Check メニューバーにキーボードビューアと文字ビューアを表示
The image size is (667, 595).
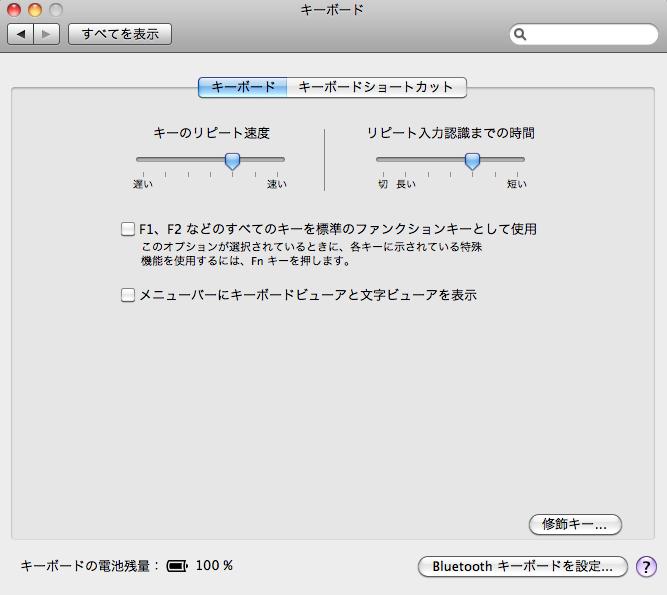(x=128, y=295)
